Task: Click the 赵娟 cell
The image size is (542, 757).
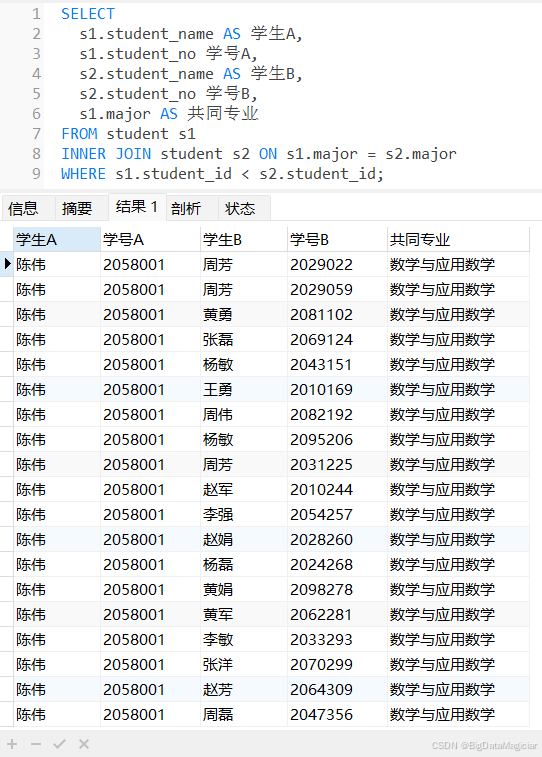Action: tap(244, 539)
